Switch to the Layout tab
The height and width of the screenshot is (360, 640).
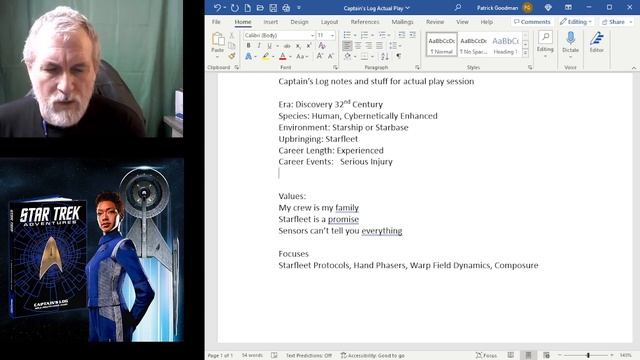click(329, 22)
